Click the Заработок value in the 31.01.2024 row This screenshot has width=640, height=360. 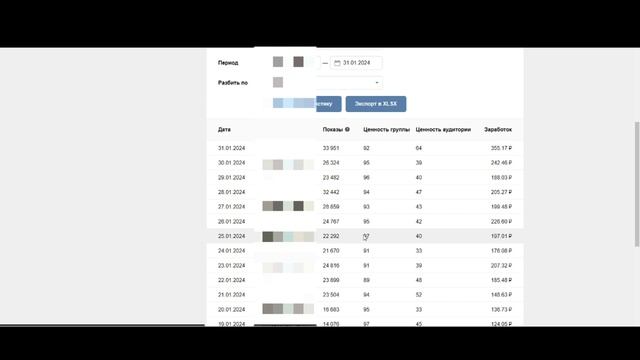(501, 148)
